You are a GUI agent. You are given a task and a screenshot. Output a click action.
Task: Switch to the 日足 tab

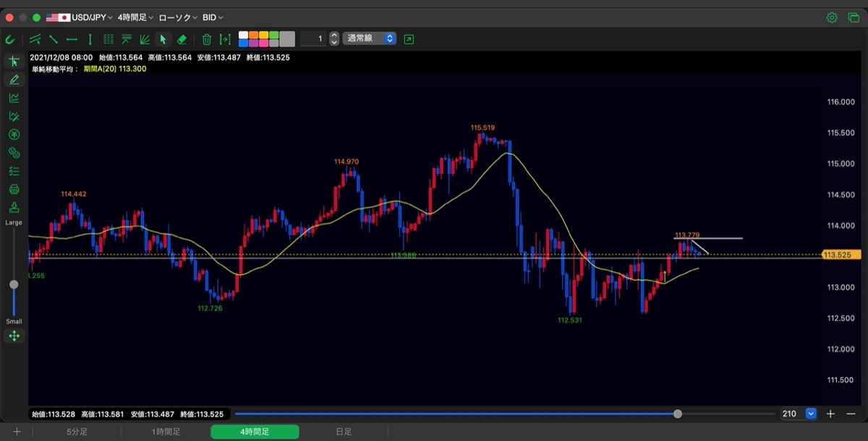[x=343, y=432]
